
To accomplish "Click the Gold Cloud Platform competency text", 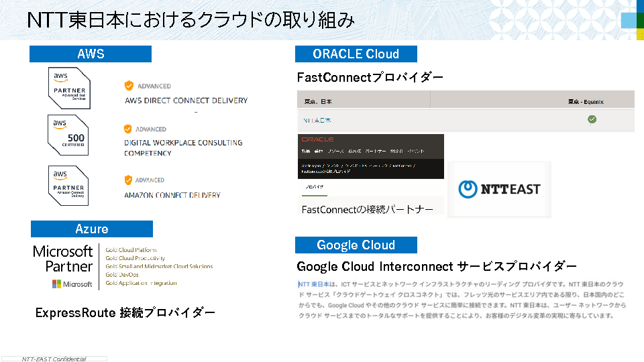I will (131, 249).
